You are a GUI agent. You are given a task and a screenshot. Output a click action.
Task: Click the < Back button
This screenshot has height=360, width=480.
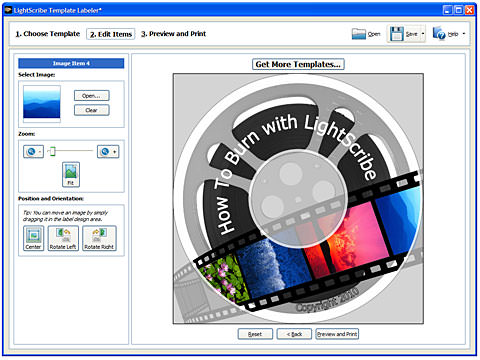(x=294, y=334)
